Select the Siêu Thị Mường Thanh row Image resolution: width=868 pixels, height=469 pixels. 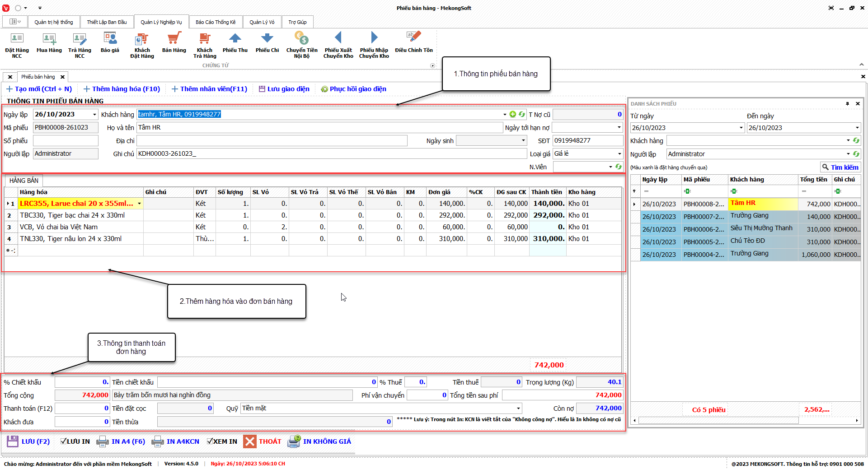[761, 229]
